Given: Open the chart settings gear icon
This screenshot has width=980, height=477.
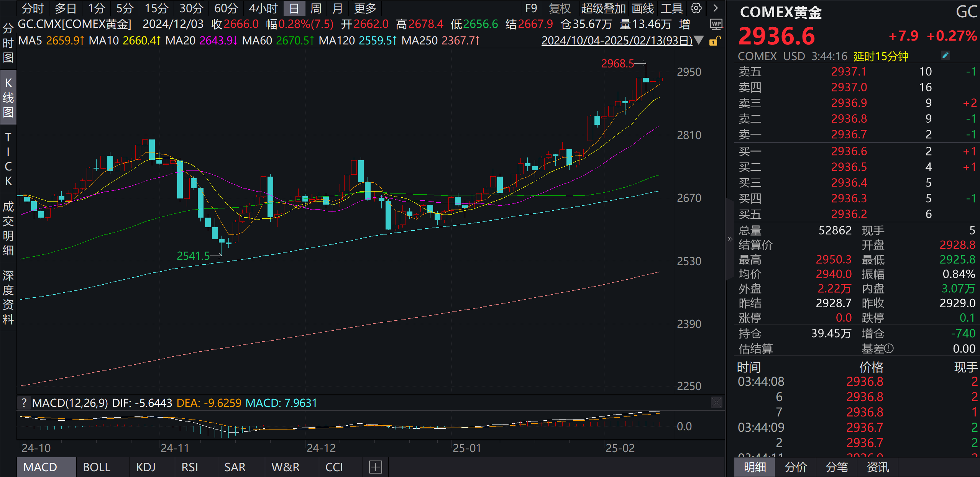Looking at the screenshot, I should (x=696, y=8).
